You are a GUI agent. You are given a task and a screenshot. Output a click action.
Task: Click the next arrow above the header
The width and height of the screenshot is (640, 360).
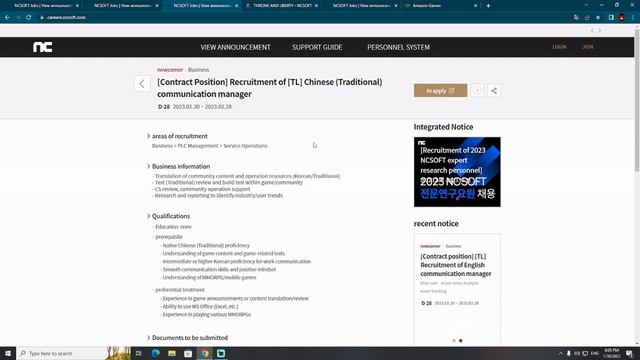point(600,31)
